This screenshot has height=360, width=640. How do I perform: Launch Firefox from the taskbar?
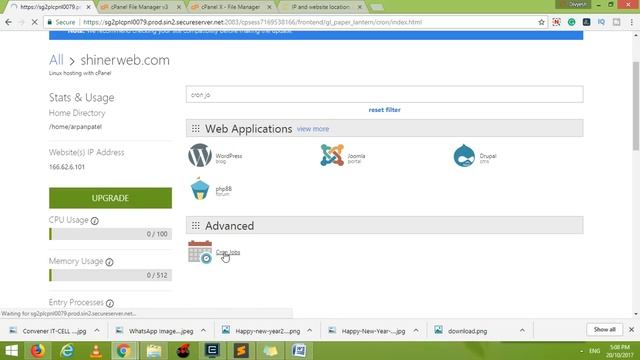[x=38, y=351]
